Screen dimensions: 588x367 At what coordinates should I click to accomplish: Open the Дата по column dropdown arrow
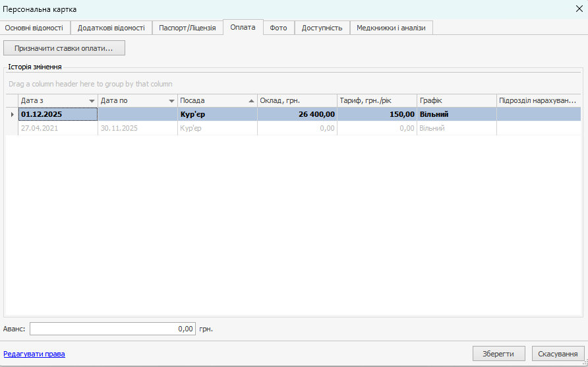click(171, 100)
